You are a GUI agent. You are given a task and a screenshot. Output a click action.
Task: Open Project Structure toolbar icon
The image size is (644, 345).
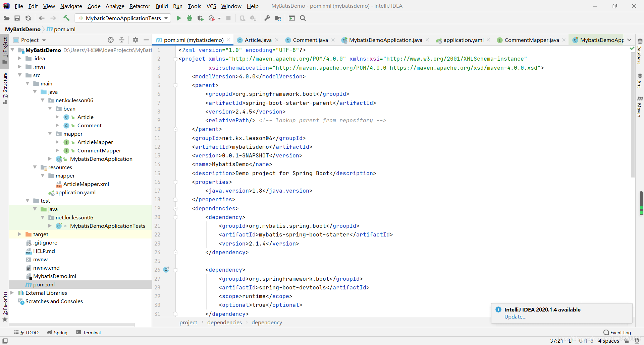click(x=278, y=18)
